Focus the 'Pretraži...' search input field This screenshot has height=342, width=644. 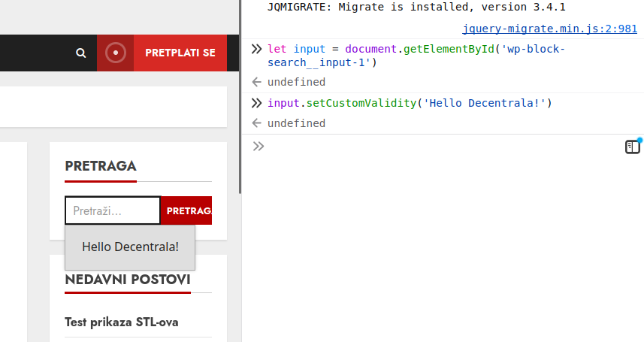click(x=113, y=210)
